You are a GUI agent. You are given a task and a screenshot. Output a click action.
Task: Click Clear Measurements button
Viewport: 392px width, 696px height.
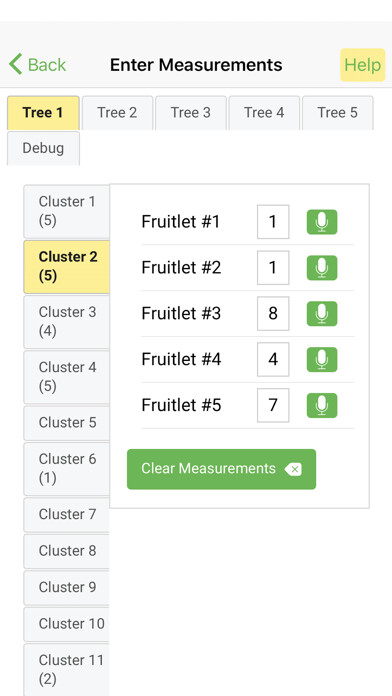click(222, 469)
